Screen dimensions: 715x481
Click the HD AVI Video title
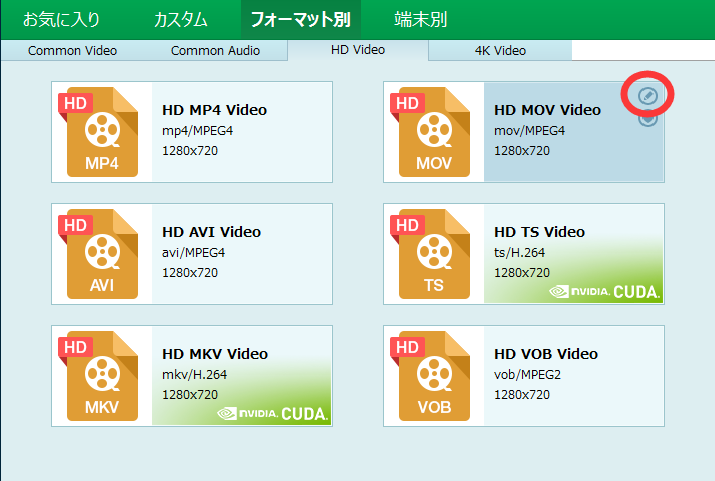tap(212, 232)
